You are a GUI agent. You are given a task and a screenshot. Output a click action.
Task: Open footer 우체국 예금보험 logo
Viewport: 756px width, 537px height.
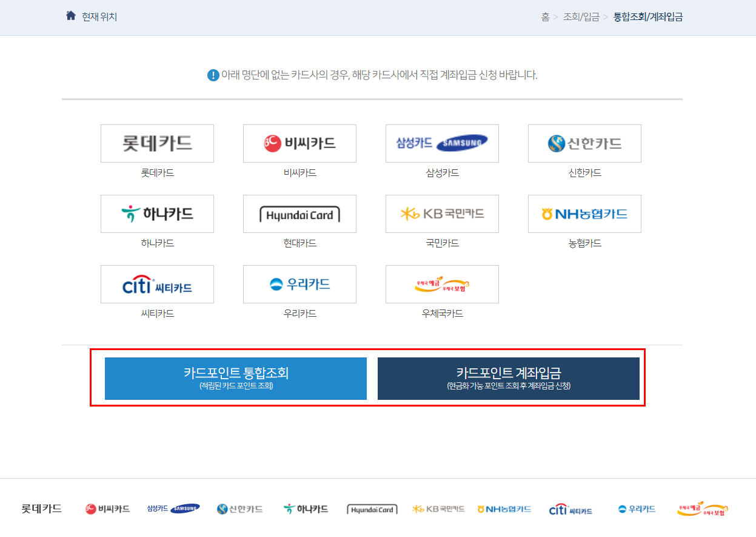tap(703, 508)
